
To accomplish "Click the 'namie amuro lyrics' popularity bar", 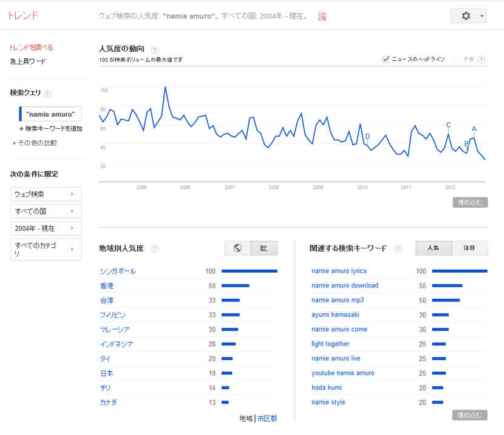I will pyautogui.click(x=460, y=271).
